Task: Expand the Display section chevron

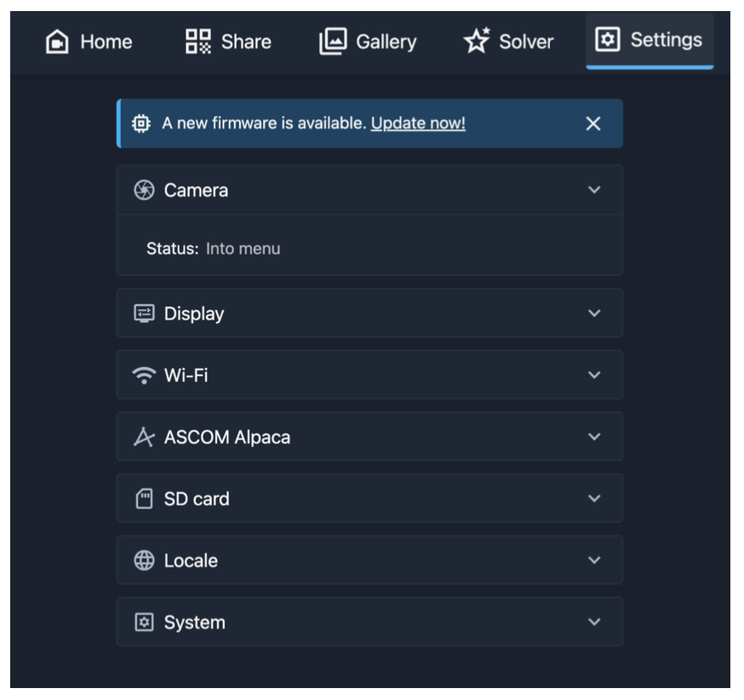Action: [x=594, y=313]
